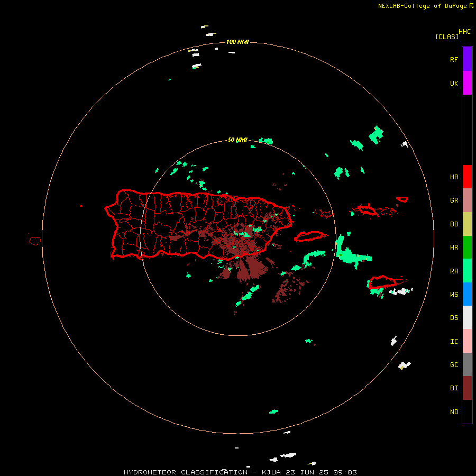
Task: Click the HR legend label
Action: pos(454,248)
